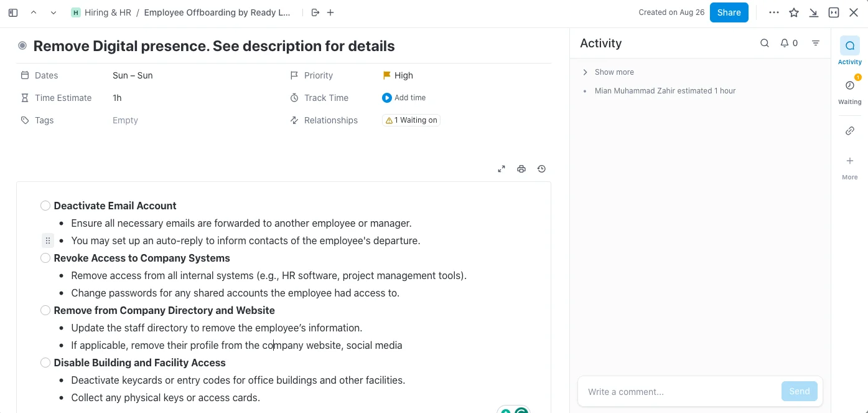Minimize the task with the diagonal arrow icon
Viewport: 868px width, 413px height.
(x=814, y=12)
